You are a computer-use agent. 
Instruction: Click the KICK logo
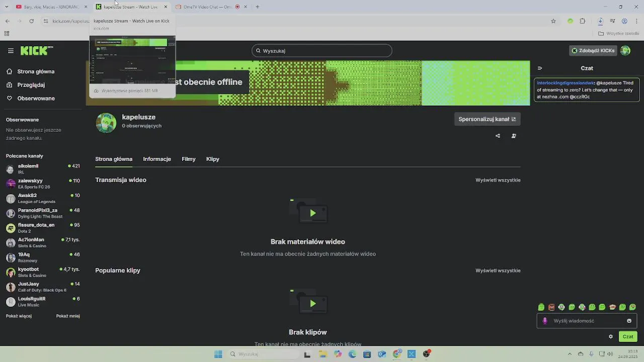click(x=36, y=51)
